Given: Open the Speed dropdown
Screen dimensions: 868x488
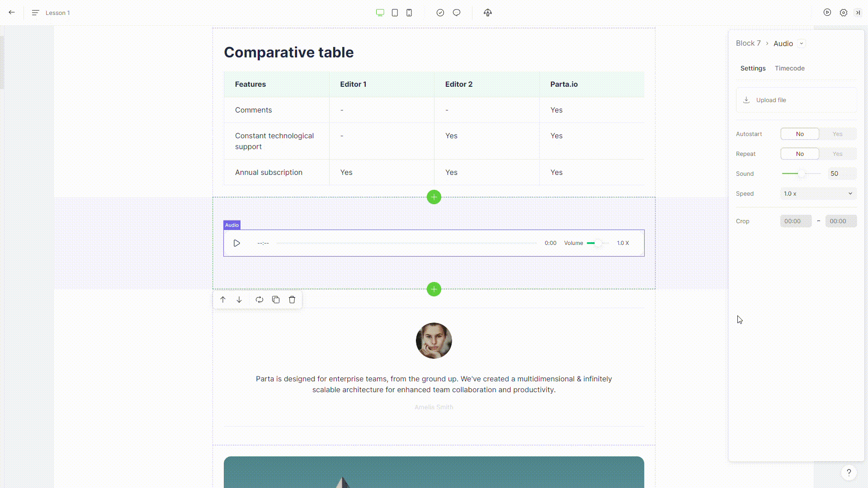Looking at the screenshot, I should [x=818, y=194].
